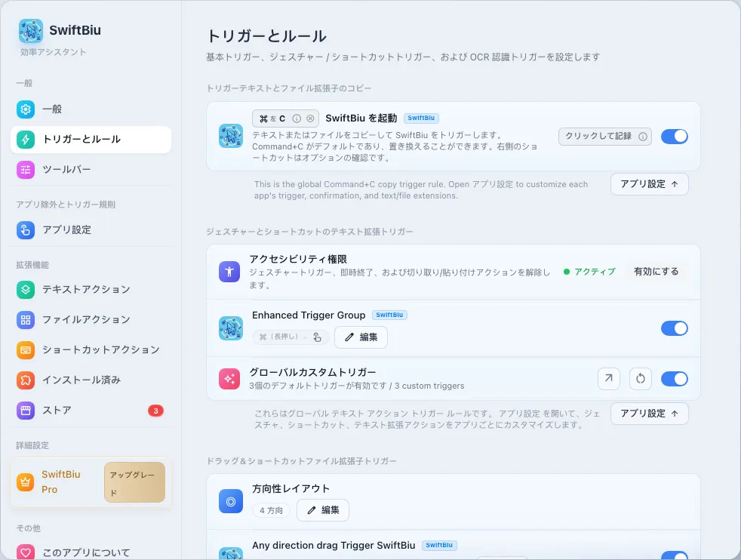Turn off グローバルカスタムトリガー switch
The width and height of the screenshot is (741, 560).
674,379
